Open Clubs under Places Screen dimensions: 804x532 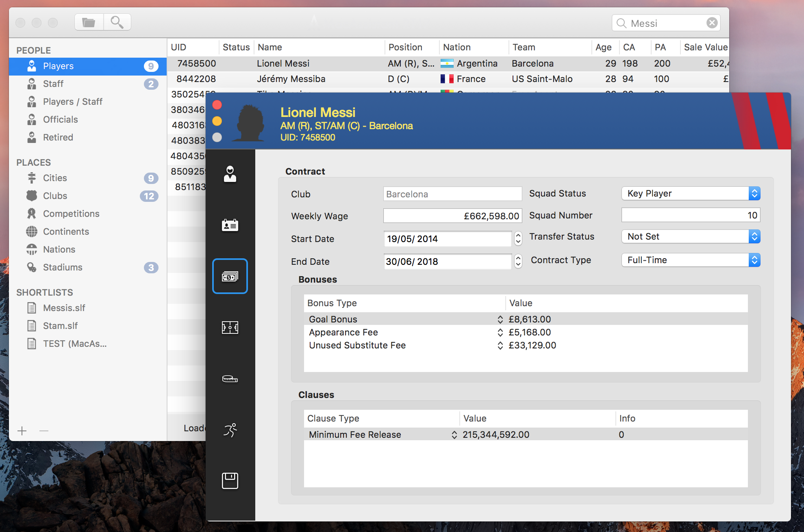pos(88,196)
